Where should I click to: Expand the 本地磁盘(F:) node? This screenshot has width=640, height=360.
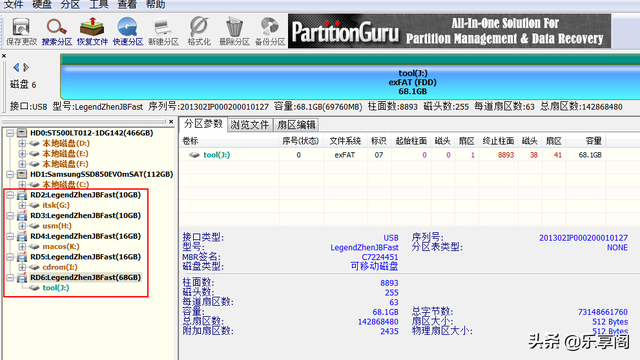coord(22,164)
